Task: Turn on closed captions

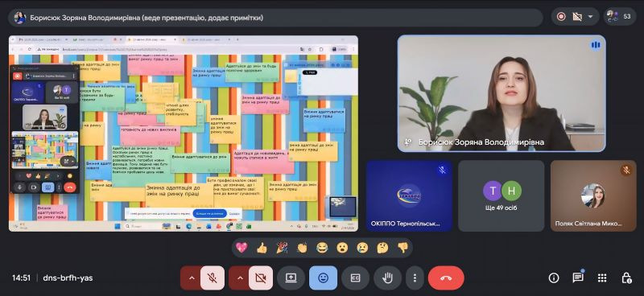Action: tap(355, 278)
